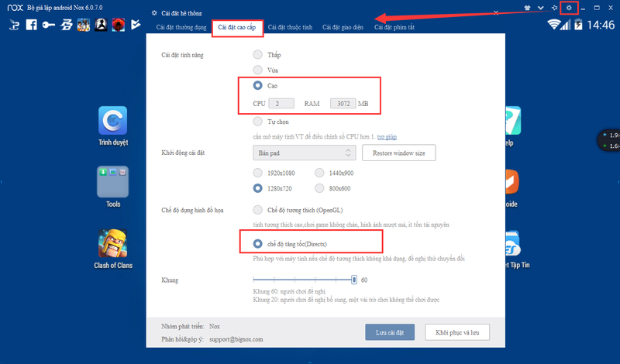Select chế độ tăng tốc (DirectX) mode

click(x=258, y=244)
